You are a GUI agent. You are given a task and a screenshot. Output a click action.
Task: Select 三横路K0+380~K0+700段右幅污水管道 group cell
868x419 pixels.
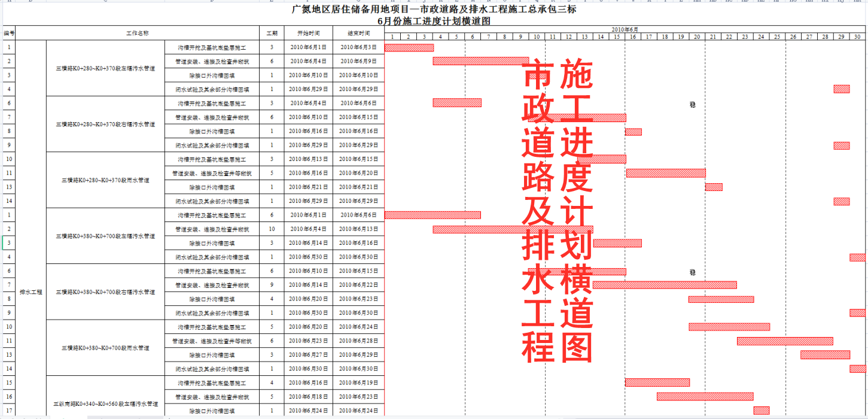tap(105, 292)
